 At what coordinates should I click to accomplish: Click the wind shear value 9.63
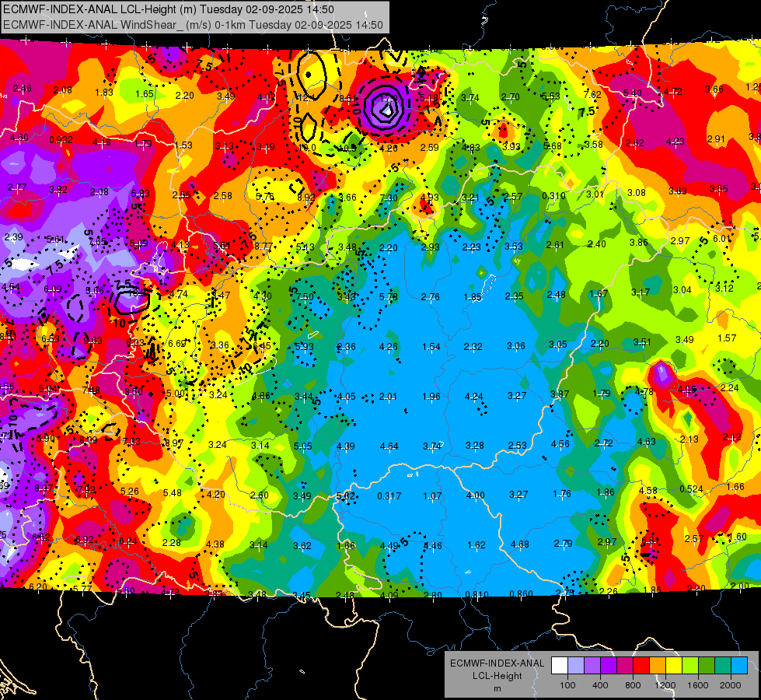[x=93, y=341]
